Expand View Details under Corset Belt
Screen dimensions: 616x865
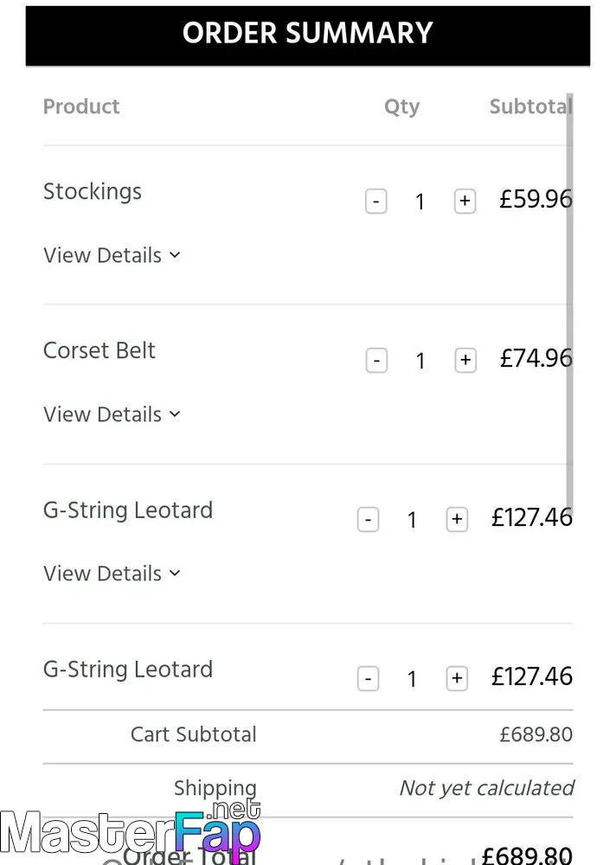112,414
